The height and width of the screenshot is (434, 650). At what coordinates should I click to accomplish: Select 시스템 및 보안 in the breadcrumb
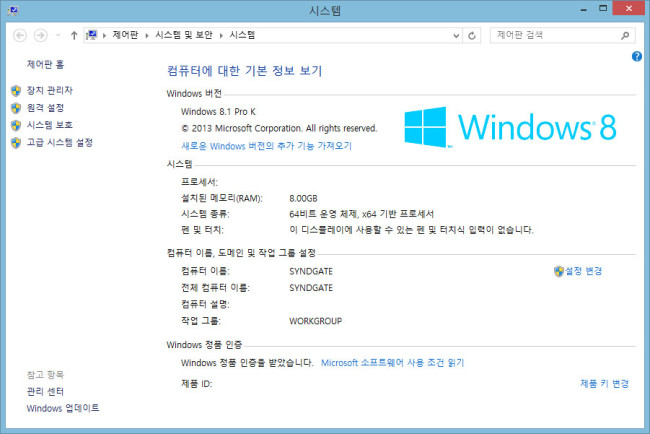184,35
